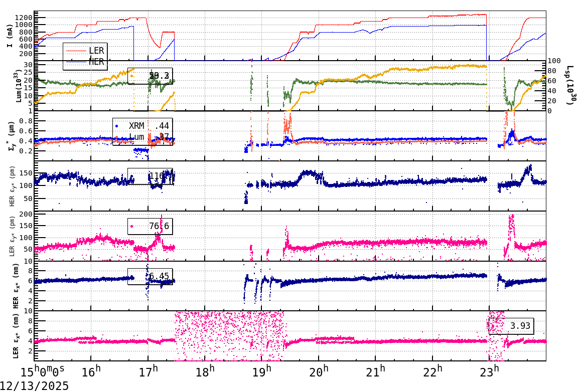Image resolution: width=582 pixels, height=392 pixels.
Task: Click the Lsp(10^30) right axis label
Action: [x=568, y=85]
